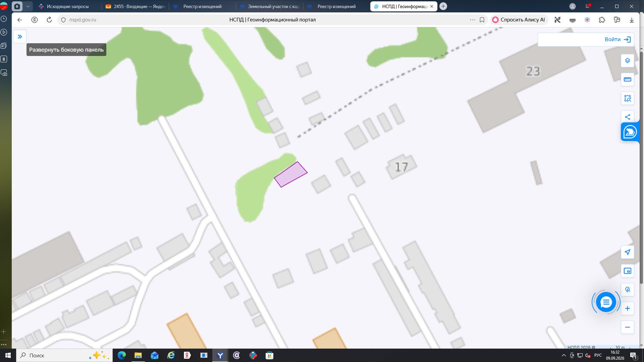The width and height of the screenshot is (644, 362).
Task: Click the РУС language indicator
Action: tap(598, 355)
